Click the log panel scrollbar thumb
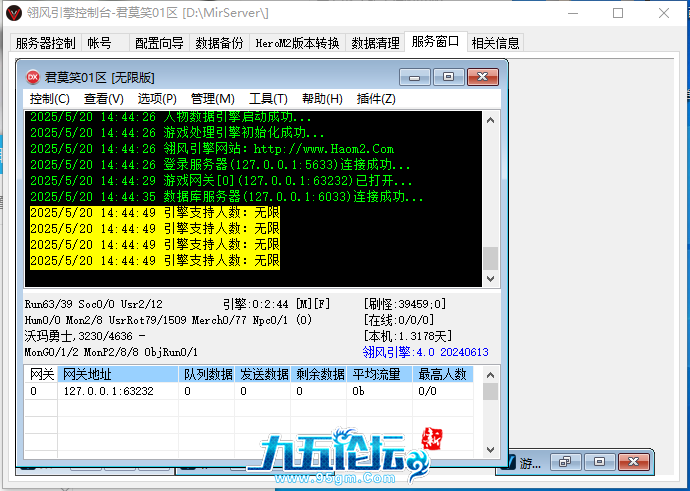Image resolution: width=690 pixels, height=491 pixels. pos(491,258)
